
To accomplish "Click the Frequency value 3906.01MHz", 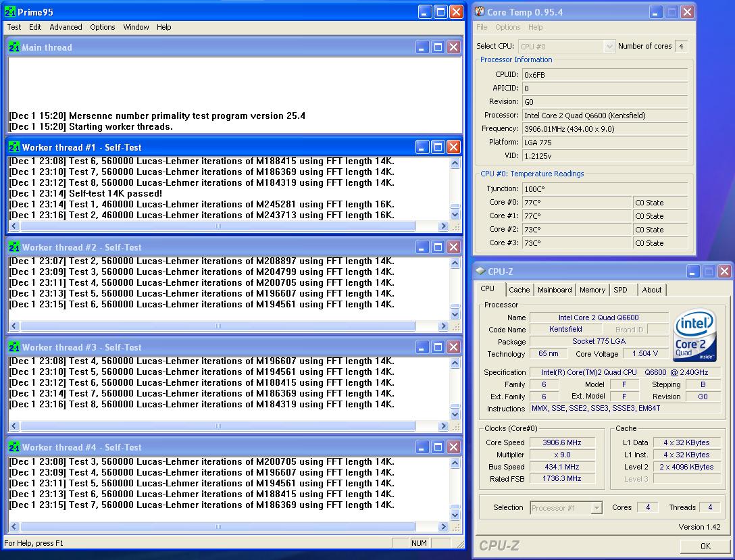I will pos(605,128).
